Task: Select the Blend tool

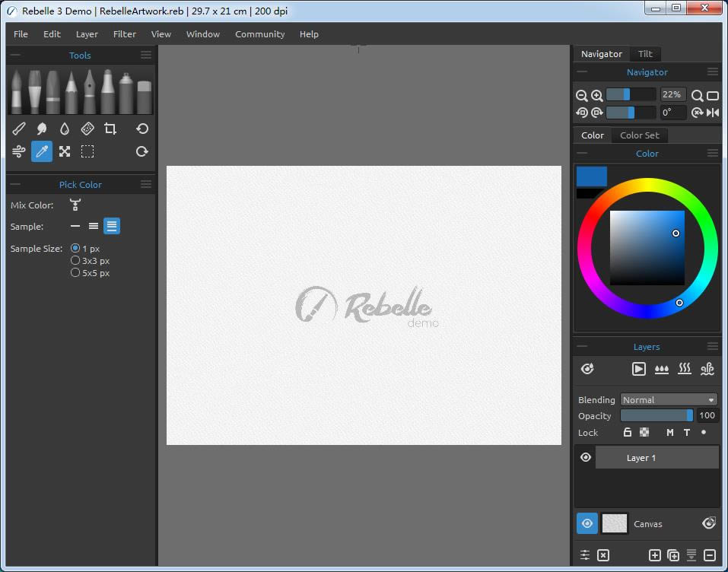Action: [18, 129]
